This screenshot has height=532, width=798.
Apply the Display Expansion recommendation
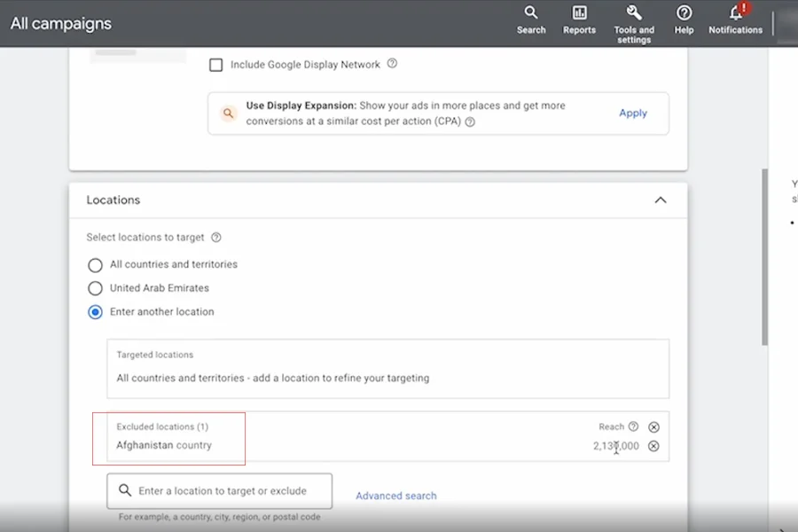pyautogui.click(x=632, y=113)
